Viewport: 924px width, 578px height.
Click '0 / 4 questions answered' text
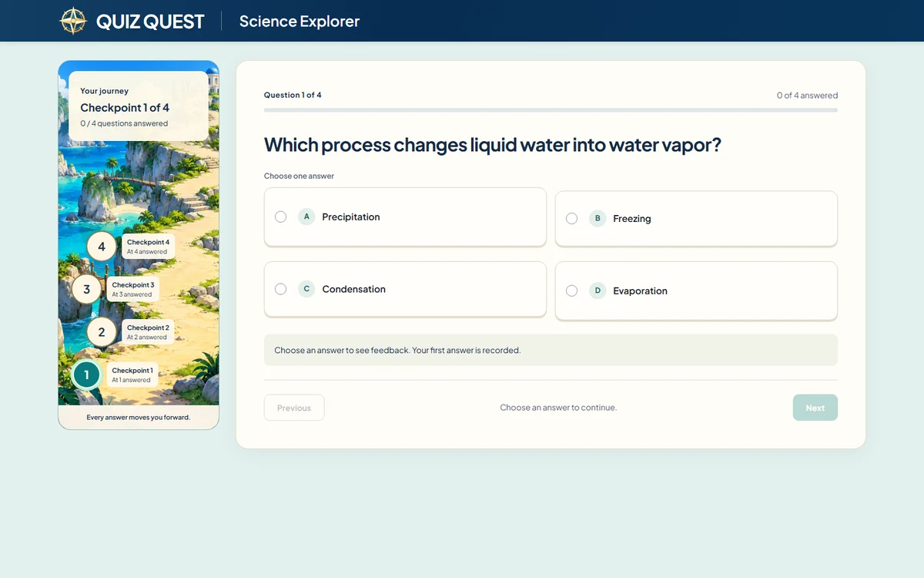click(124, 123)
